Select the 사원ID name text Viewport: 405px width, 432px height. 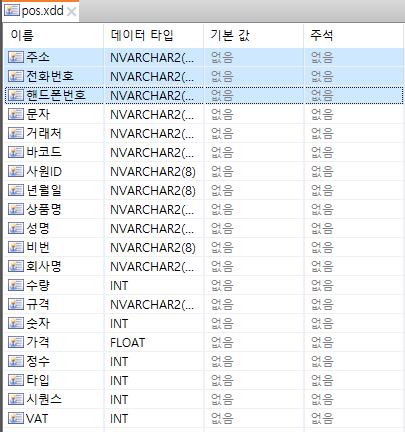coord(44,171)
